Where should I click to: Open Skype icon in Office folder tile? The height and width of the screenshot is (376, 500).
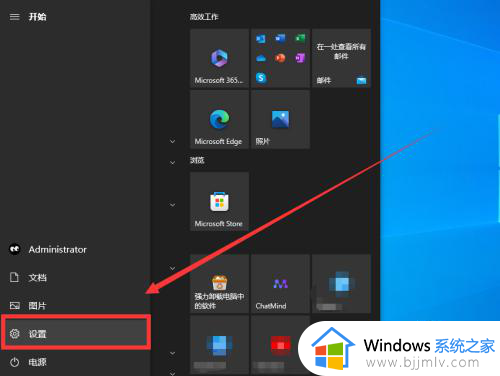[x=261, y=78]
